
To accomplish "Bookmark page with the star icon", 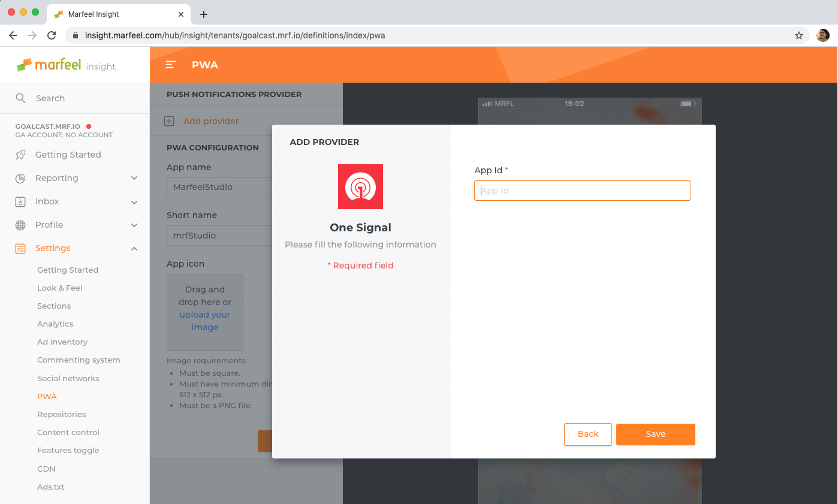I will point(799,35).
